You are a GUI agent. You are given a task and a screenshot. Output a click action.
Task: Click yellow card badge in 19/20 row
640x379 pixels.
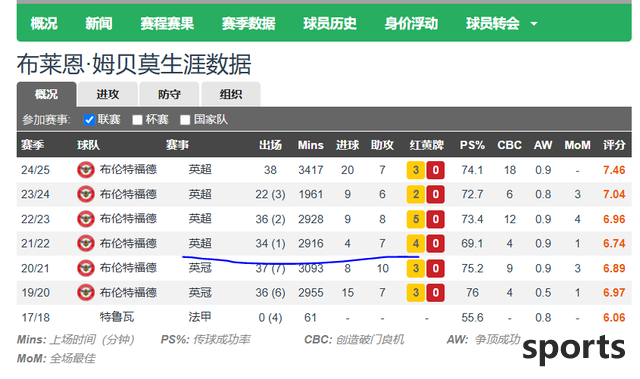(x=416, y=293)
